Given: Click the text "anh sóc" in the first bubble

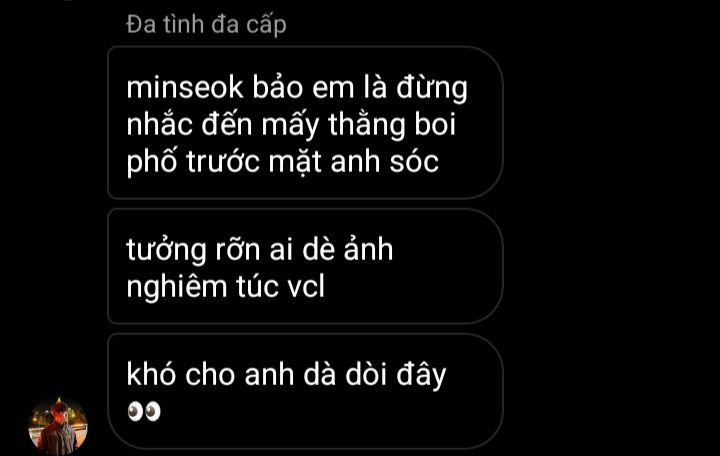Looking at the screenshot, I should click(x=385, y=162).
